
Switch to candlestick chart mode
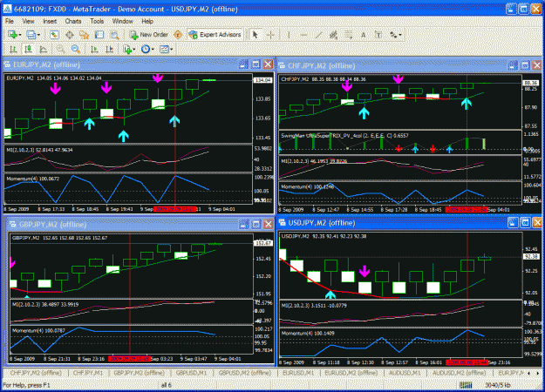pyautogui.click(x=28, y=50)
